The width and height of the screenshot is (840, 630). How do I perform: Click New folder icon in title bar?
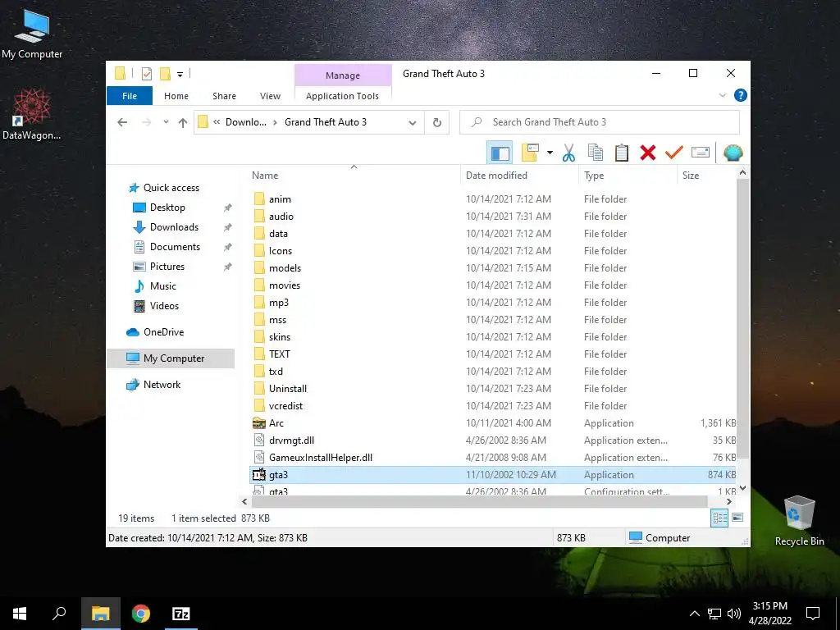(165, 74)
